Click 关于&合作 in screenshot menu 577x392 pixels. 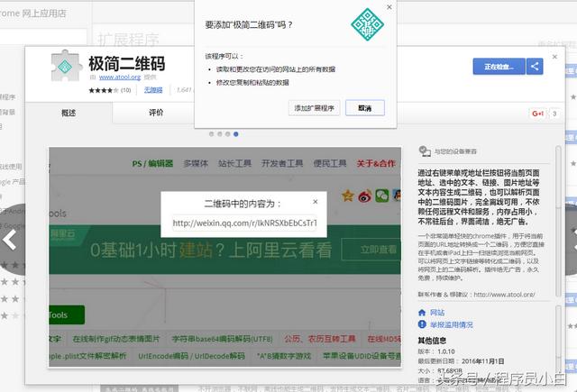click(x=376, y=164)
